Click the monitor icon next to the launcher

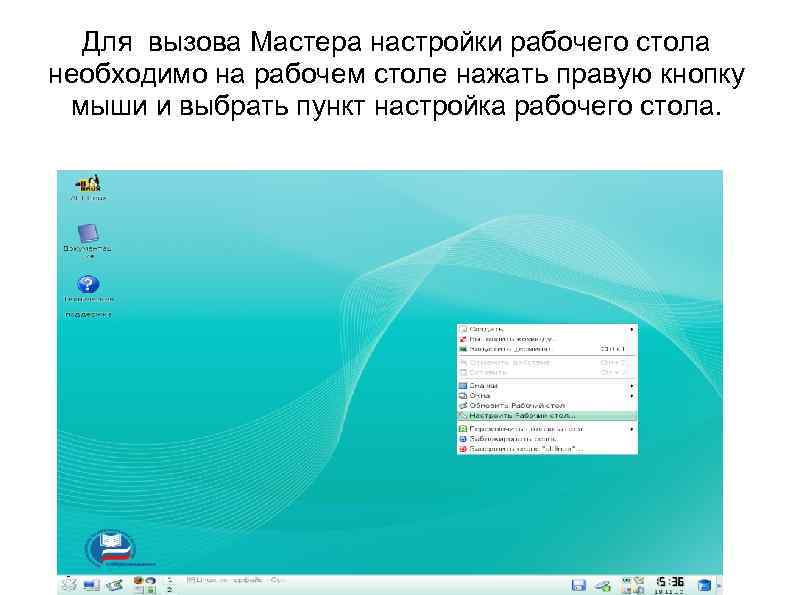tap(91, 585)
